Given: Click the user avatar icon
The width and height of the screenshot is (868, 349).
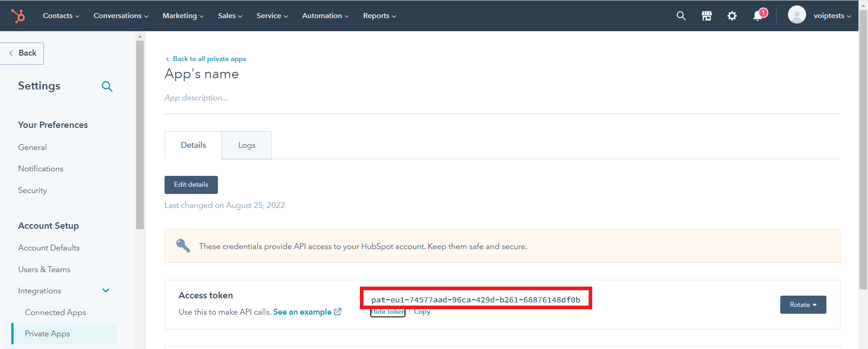Looking at the screenshot, I should 797,15.
